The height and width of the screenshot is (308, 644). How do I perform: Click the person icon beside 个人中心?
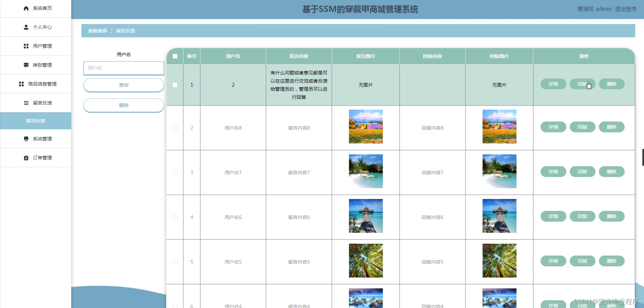(26, 27)
